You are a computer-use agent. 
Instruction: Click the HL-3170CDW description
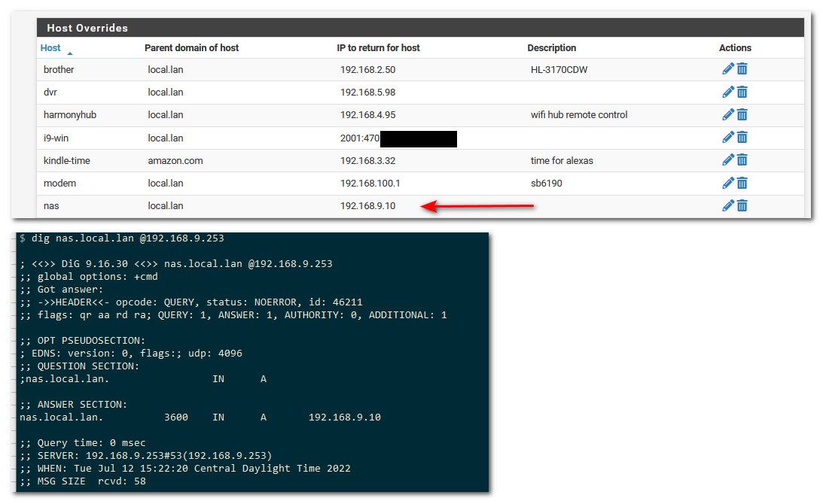click(x=559, y=69)
